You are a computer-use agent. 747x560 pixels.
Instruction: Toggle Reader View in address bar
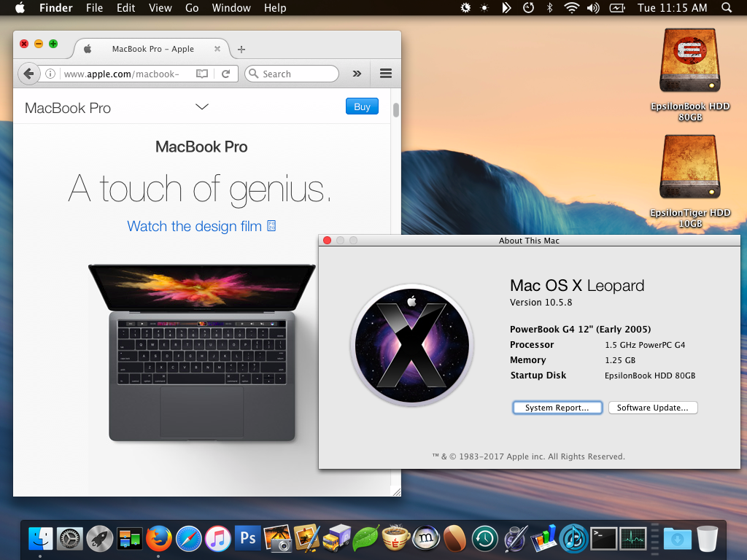202,74
